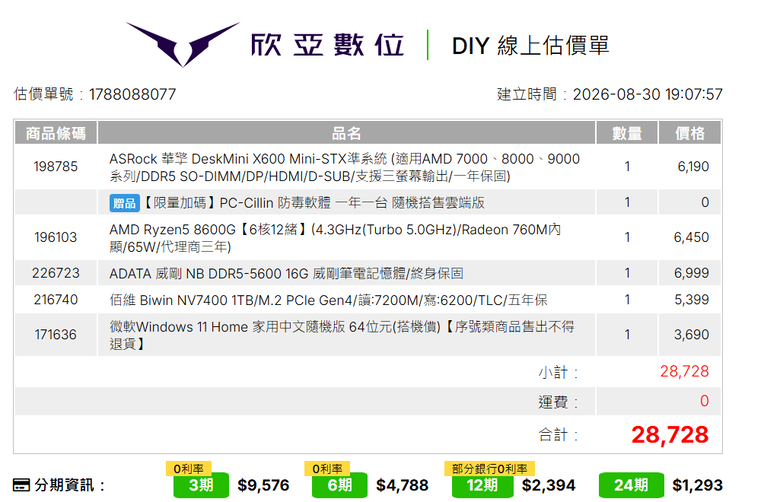Click the price 6,190
Screen dimensions: 780x502
(693, 167)
